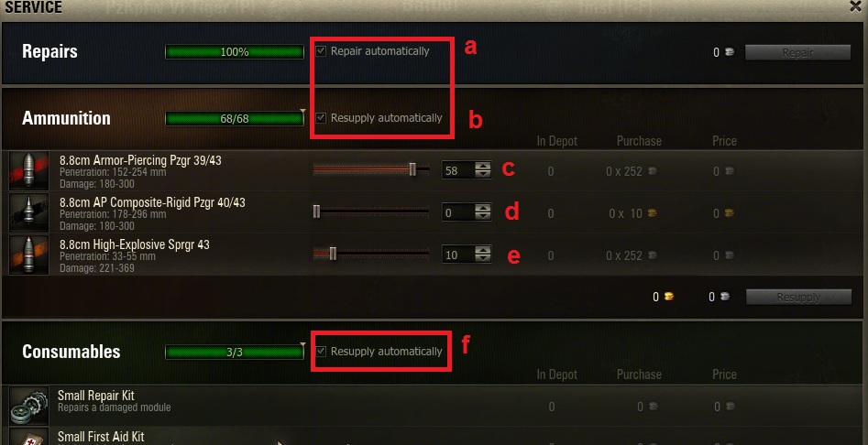Increase AP Composite-Rigid count with up arrow
The image size is (868, 445).
pyautogui.click(x=483, y=208)
